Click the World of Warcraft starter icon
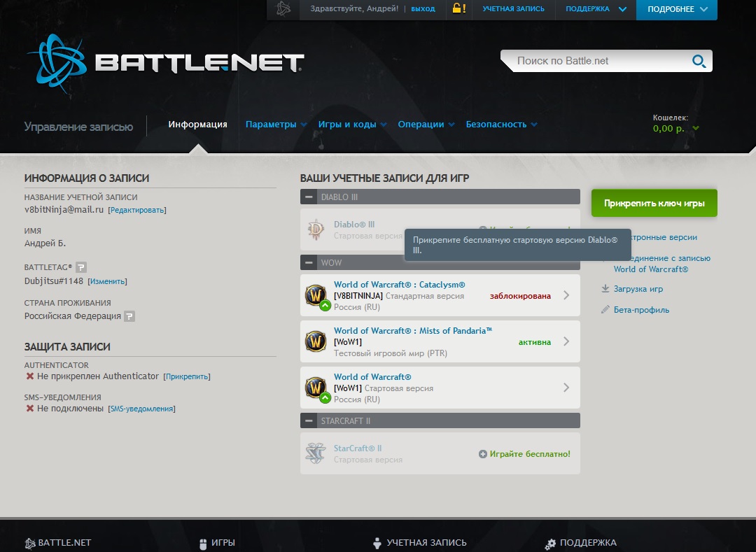 pyautogui.click(x=316, y=388)
